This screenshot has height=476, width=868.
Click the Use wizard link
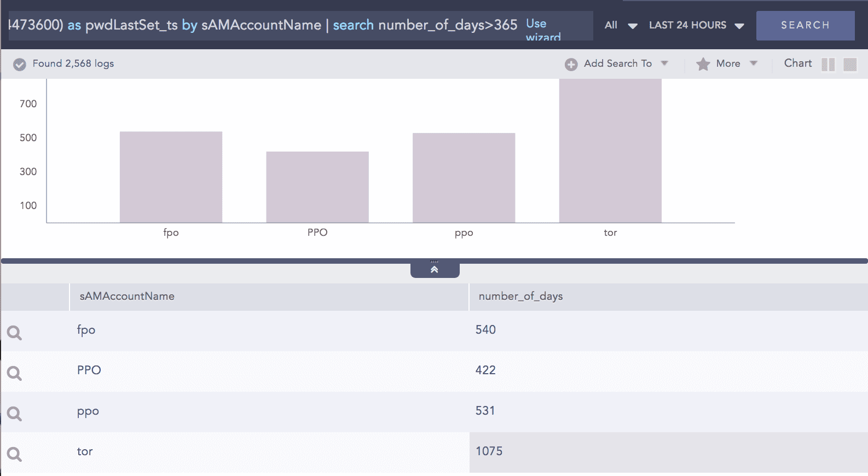tap(543, 31)
